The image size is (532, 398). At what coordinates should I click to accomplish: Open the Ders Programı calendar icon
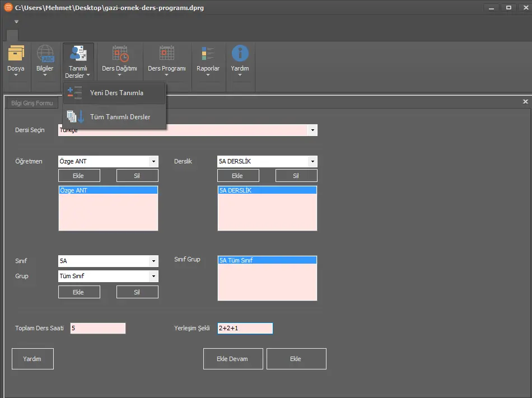click(x=166, y=54)
